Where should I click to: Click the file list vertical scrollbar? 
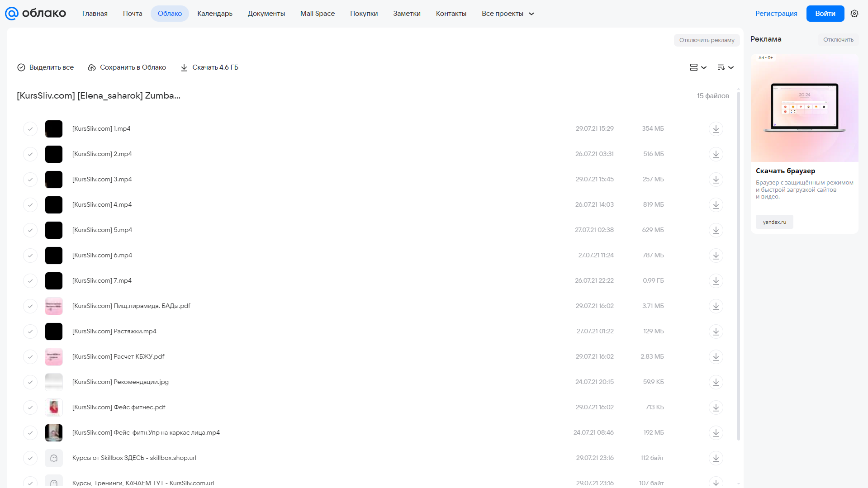click(739, 266)
